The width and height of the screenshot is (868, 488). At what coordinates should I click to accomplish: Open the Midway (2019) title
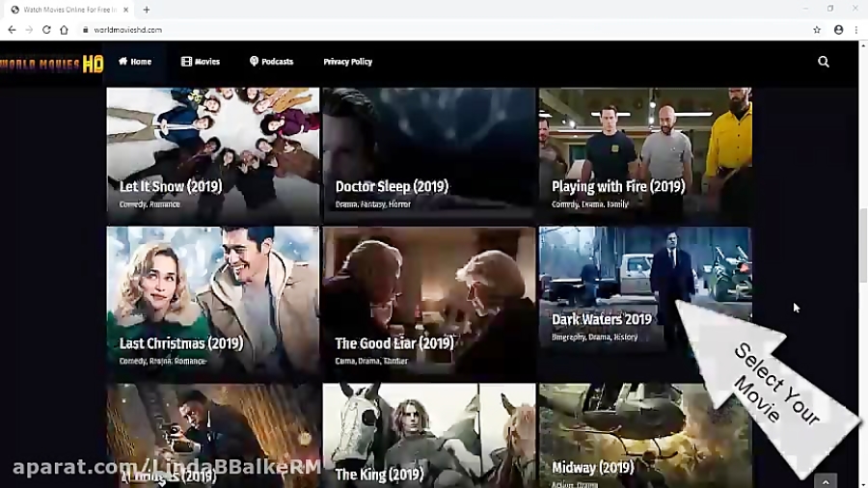click(592, 468)
